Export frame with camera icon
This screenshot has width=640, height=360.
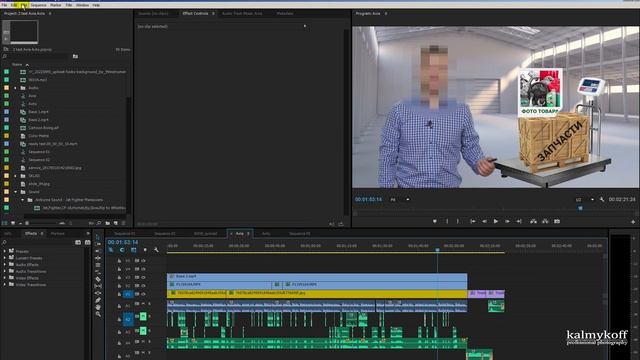pyautogui.click(x=557, y=221)
